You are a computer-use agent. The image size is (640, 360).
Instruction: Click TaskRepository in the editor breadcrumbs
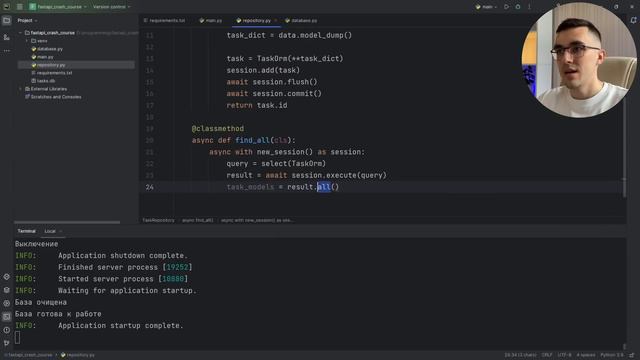tap(158, 220)
